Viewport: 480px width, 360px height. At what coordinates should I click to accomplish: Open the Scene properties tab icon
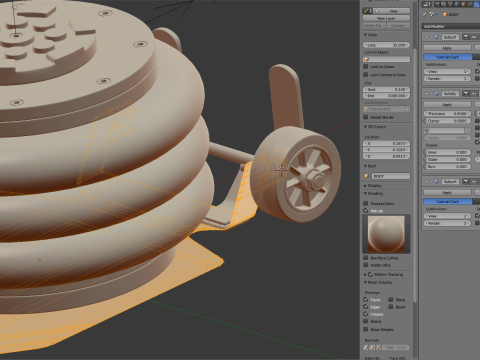[x=451, y=4]
